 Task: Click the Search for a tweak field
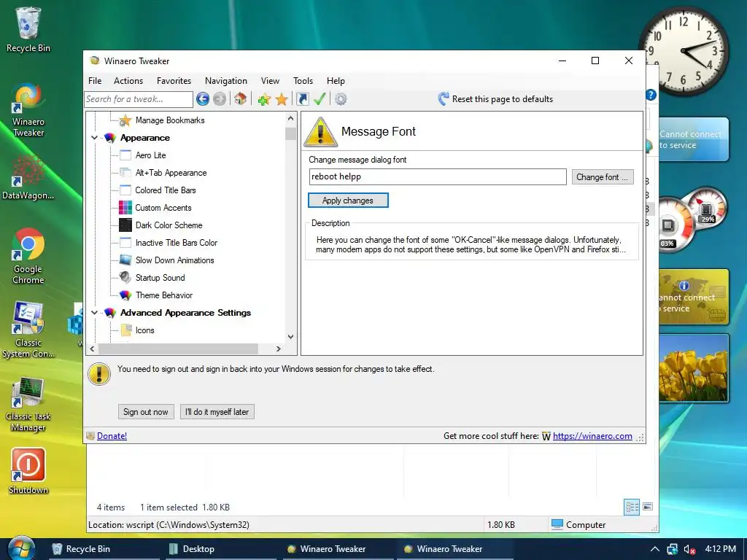point(139,99)
